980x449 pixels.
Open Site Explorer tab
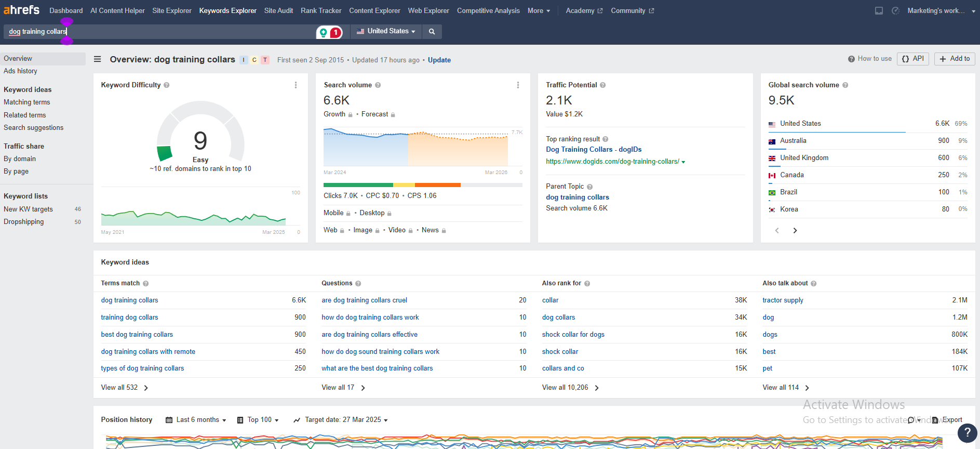pyautogui.click(x=172, y=10)
